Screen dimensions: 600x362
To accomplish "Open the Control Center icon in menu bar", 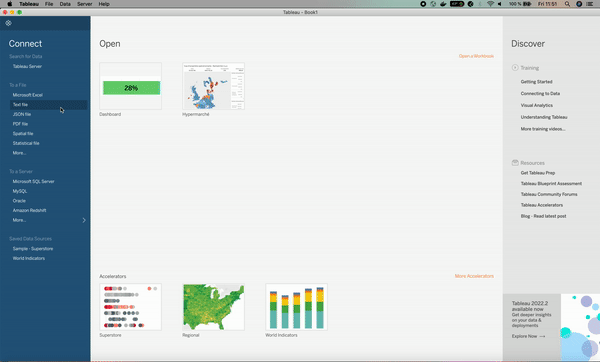I will click(x=590, y=4).
